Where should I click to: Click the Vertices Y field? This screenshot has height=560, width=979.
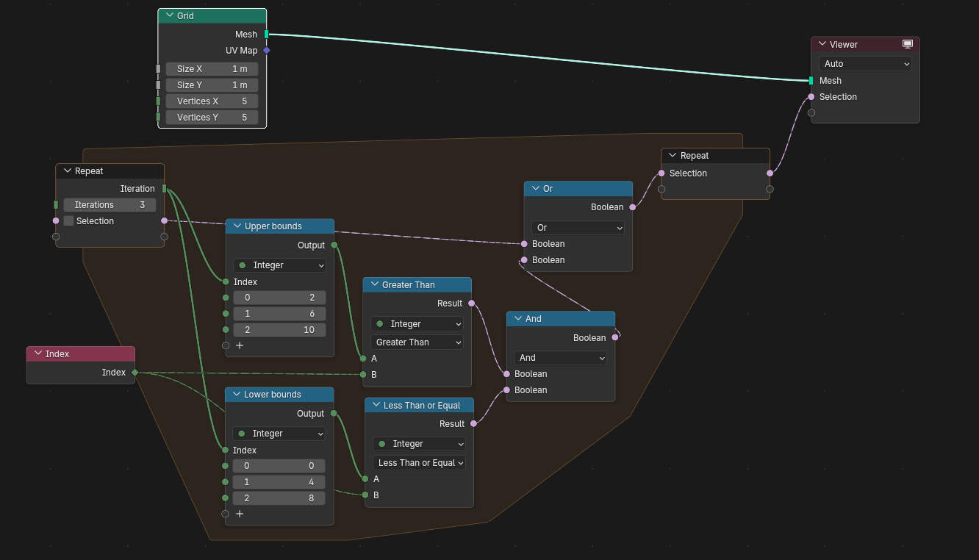(x=212, y=118)
